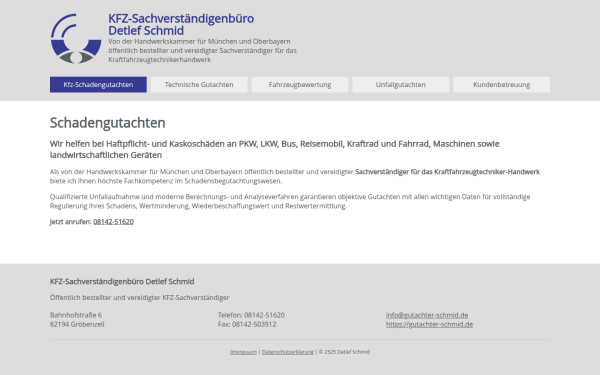Click the subheading starting 'Wir helfen bei Haftpflicht-'

click(274, 149)
